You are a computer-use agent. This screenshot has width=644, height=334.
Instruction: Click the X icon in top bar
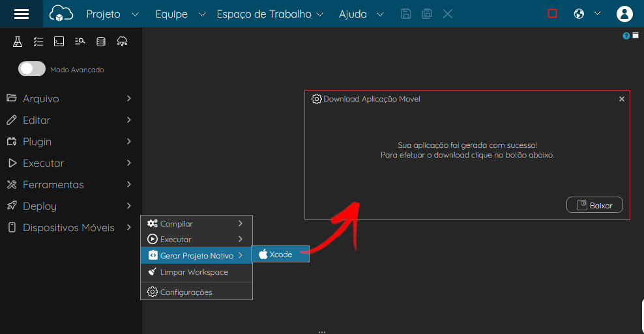tap(448, 14)
